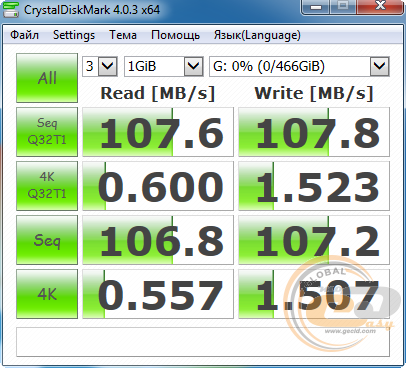This screenshot has width=406, height=368.
Task: Minimize the CrystalDiskMark window
Action: pyautogui.click(x=316, y=6)
